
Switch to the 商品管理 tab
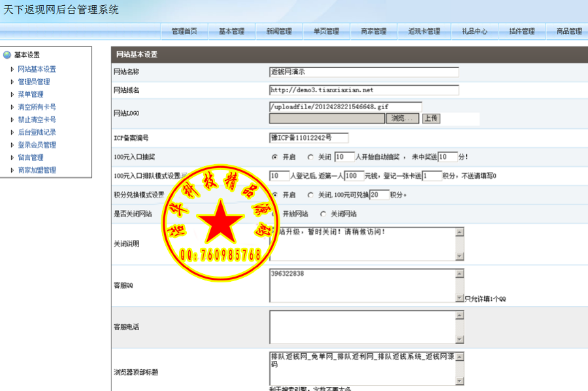568,31
